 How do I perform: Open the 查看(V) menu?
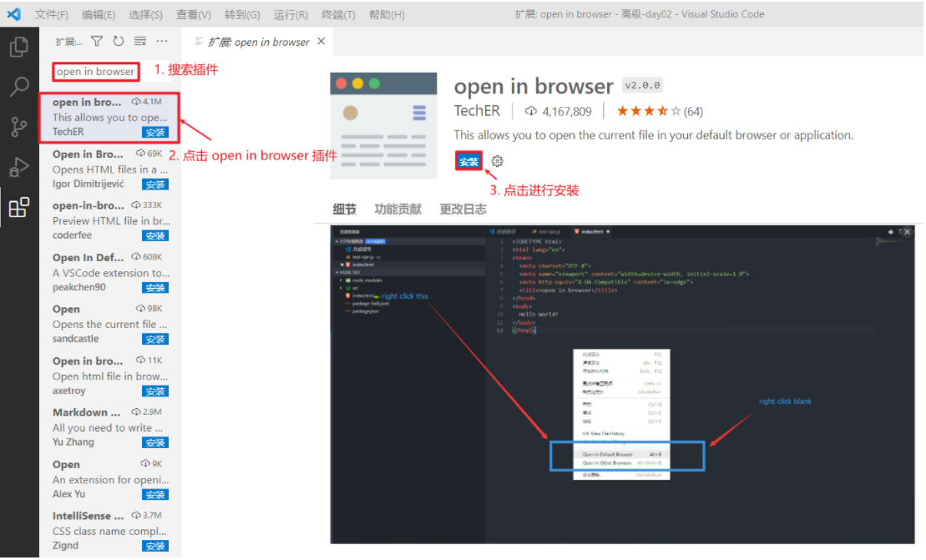194,14
